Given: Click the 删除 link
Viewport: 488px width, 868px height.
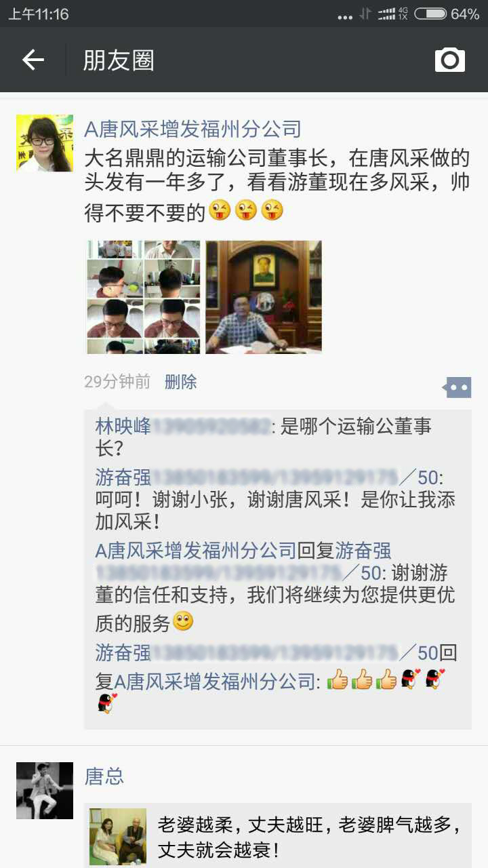Looking at the screenshot, I should pos(180,382).
